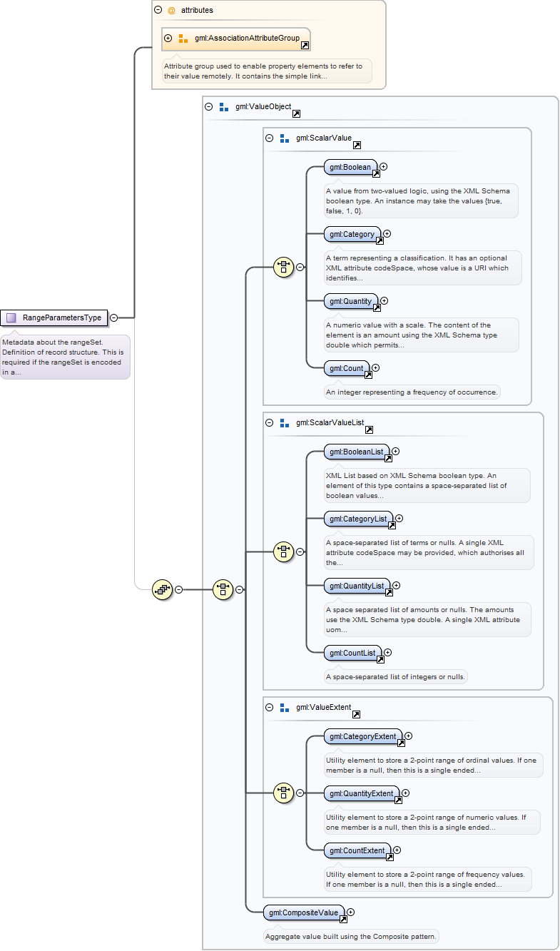560x951 pixels.
Task: Click the ValueObject choice compositor icon
Action: coord(223,589)
